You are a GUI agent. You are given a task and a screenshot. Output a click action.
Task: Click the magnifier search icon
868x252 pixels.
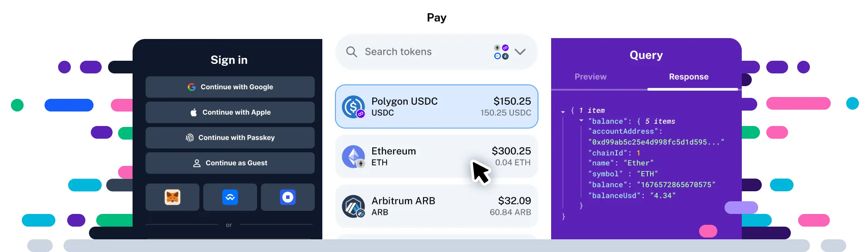coord(351,52)
